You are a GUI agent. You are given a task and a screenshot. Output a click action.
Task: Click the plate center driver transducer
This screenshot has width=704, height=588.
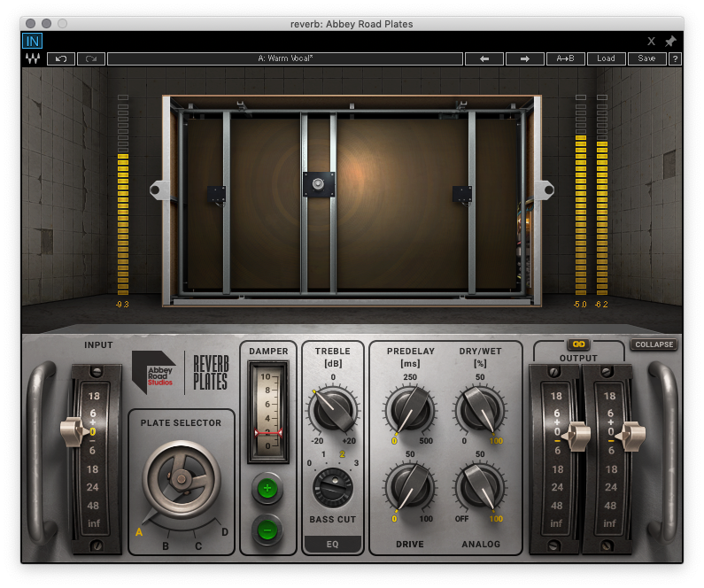[x=318, y=184]
